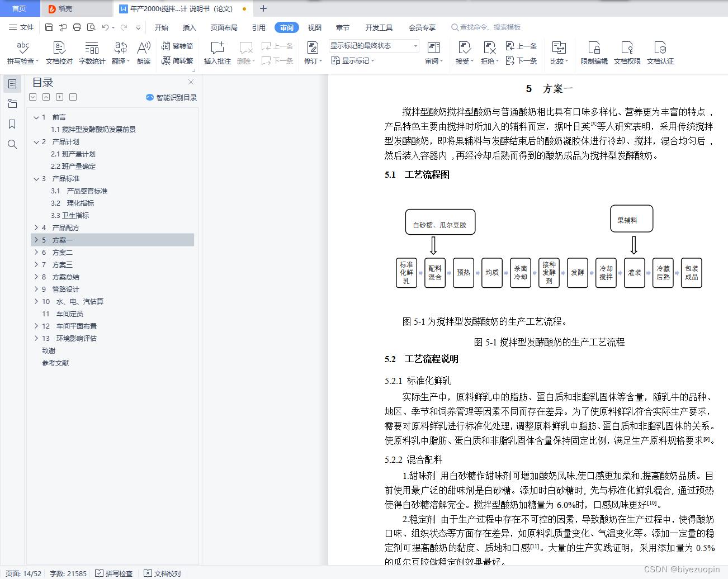Open the 字数统计 word count tool
728x579 pixels.
click(x=91, y=52)
